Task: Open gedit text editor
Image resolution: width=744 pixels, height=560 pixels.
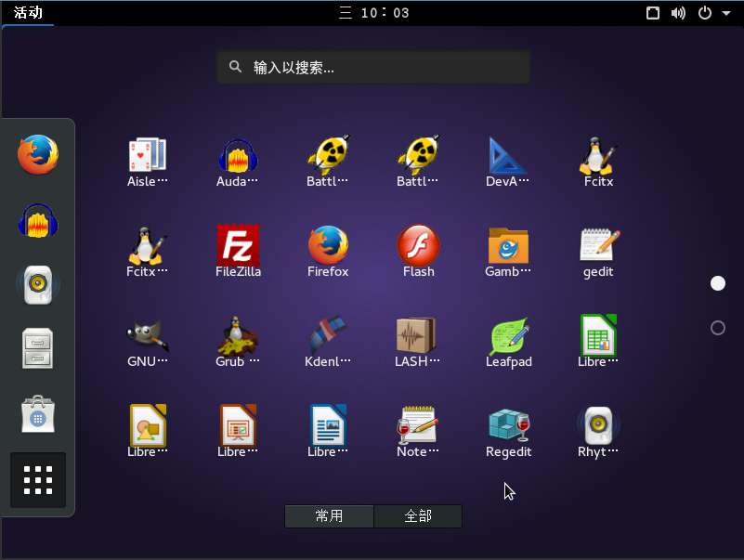Action: click(x=598, y=253)
